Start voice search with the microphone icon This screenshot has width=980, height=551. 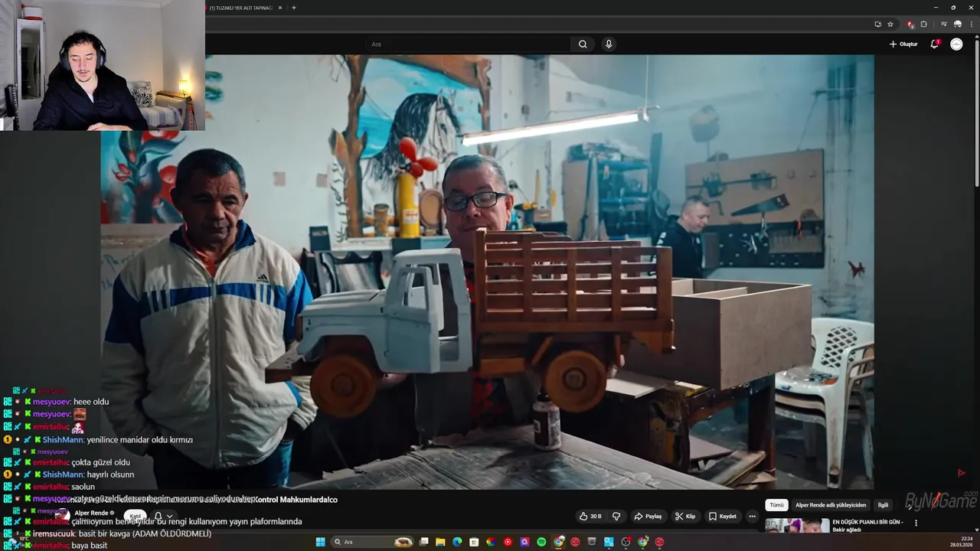click(609, 44)
